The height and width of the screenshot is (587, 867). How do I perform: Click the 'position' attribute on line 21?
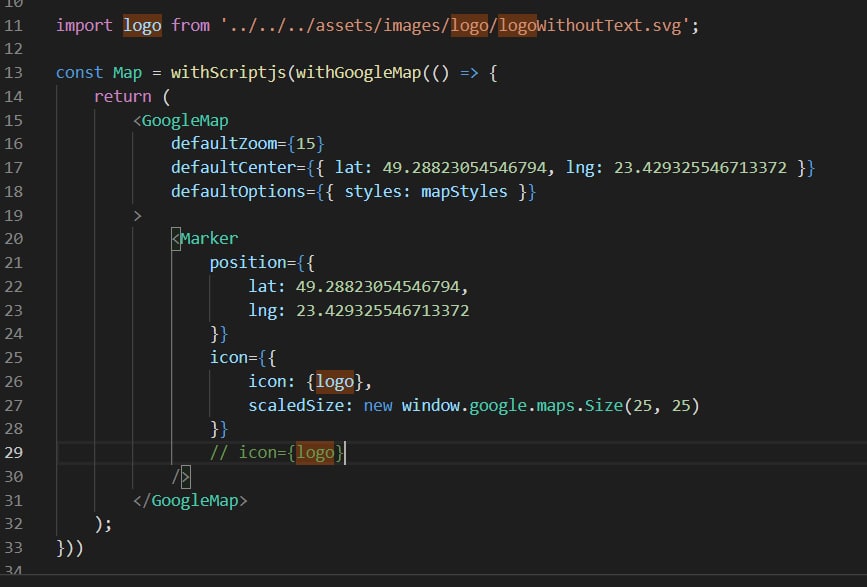[x=248, y=263]
